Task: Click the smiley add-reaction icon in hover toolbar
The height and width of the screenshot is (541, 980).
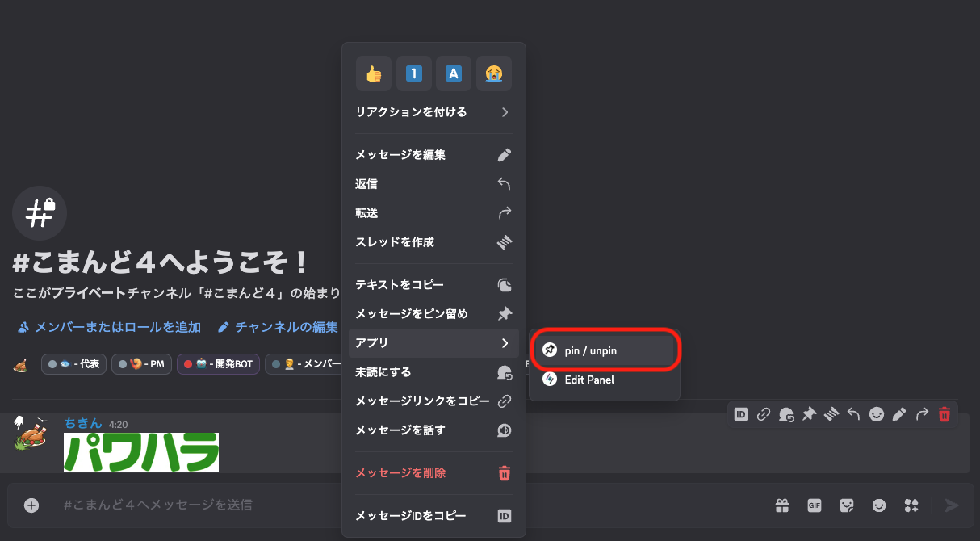Action: [x=877, y=414]
